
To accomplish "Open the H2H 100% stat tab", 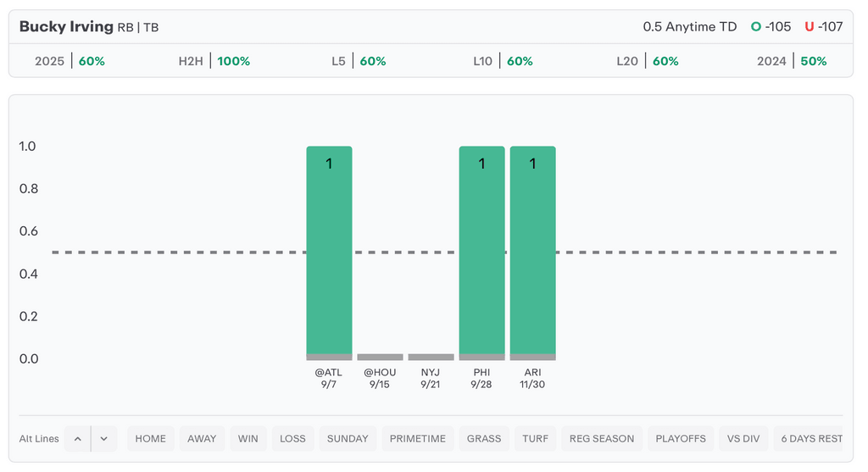I will pyautogui.click(x=214, y=61).
